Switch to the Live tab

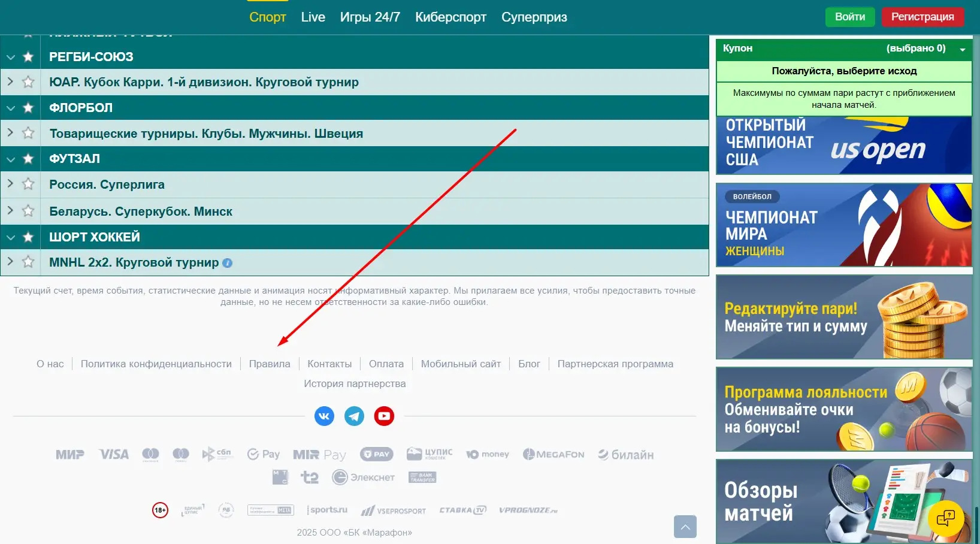pos(313,17)
